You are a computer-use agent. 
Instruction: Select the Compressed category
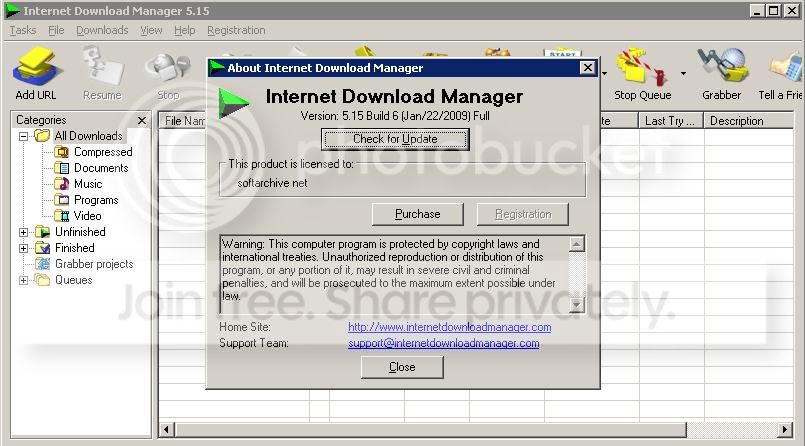pyautogui.click(x=103, y=152)
